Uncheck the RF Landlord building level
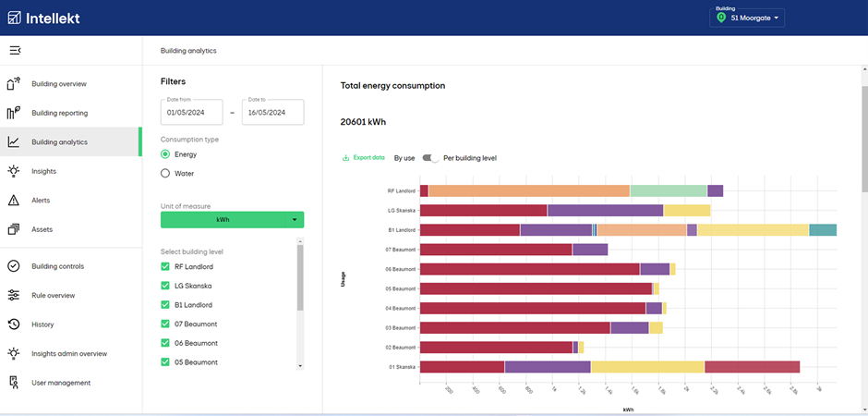The height and width of the screenshot is (416, 868). (165, 266)
